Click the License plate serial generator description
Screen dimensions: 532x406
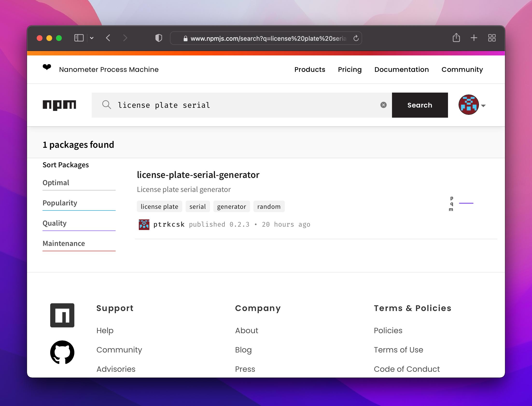184,189
